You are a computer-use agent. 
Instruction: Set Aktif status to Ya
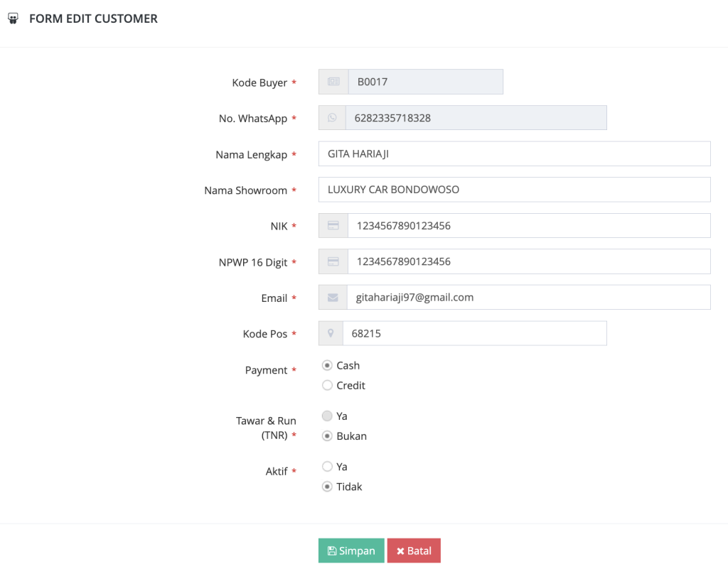tap(327, 467)
